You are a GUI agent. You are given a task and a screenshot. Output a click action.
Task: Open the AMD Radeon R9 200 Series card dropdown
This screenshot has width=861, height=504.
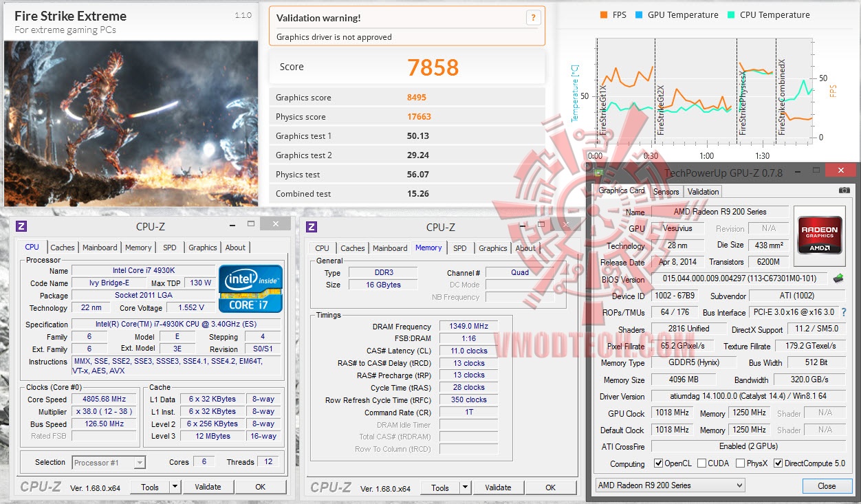pyautogui.click(x=670, y=485)
